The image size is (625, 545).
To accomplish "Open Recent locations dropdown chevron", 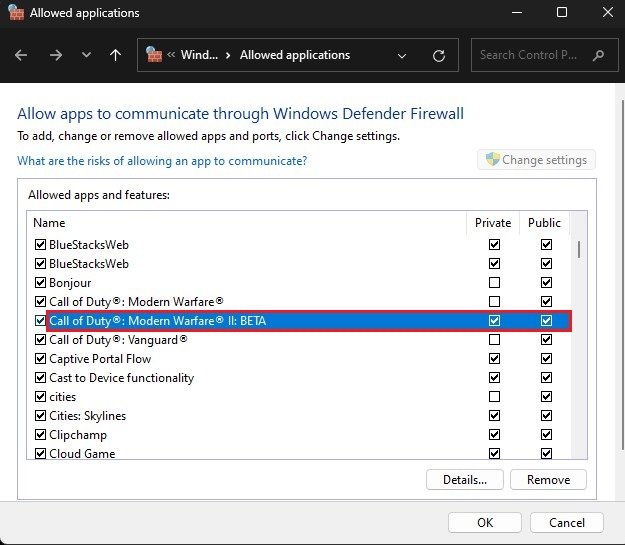I will click(86, 56).
